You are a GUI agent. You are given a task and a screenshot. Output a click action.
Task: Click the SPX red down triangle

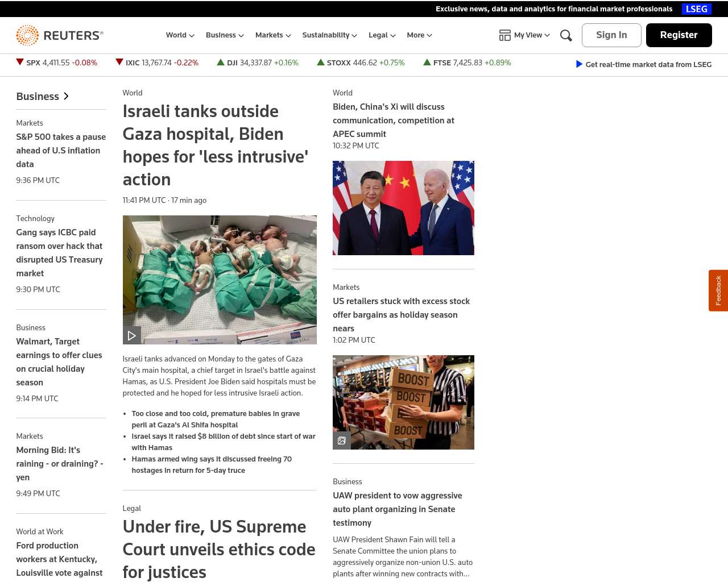click(20, 63)
